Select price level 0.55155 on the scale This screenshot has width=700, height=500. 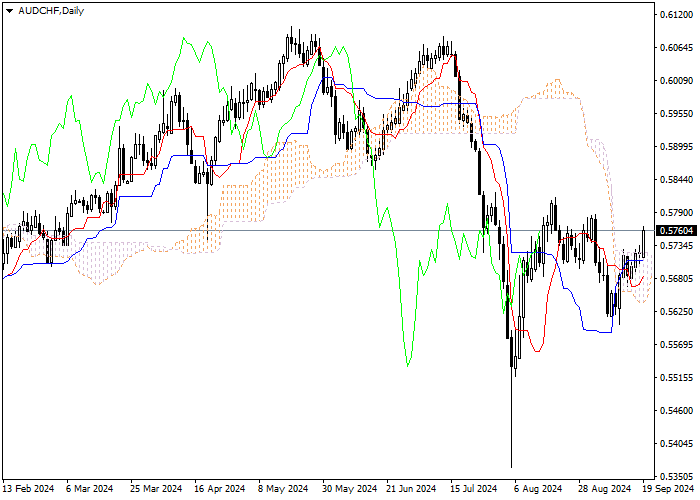(x=677, y=378)
